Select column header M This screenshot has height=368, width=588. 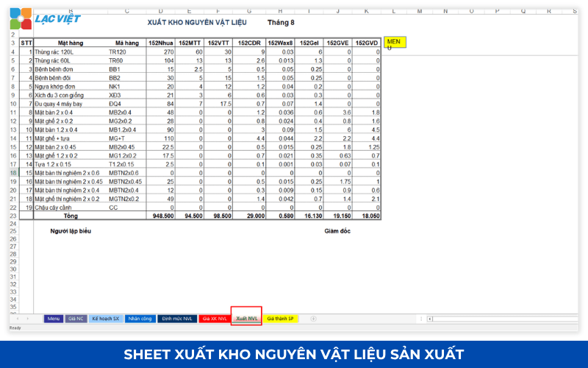420,11
